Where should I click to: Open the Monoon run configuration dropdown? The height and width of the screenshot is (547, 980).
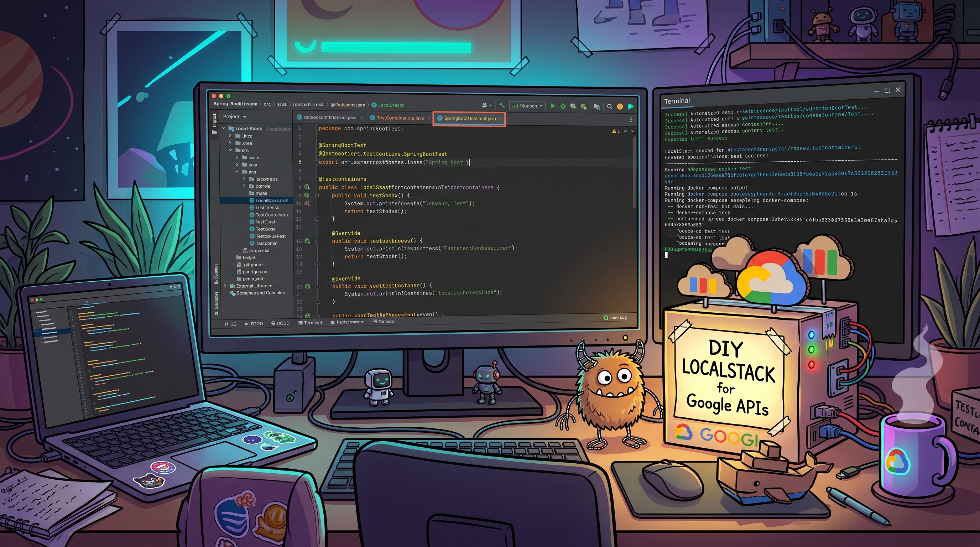tap(528, 106)
